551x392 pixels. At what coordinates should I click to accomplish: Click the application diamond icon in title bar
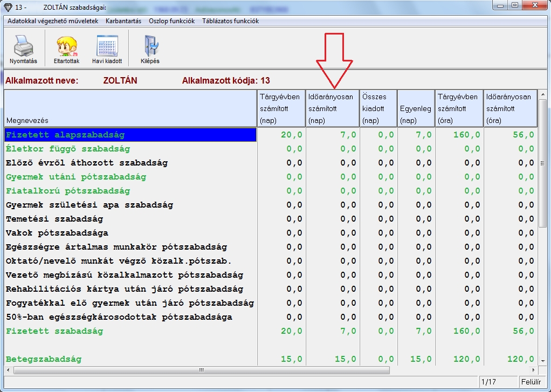click(8, 6)
